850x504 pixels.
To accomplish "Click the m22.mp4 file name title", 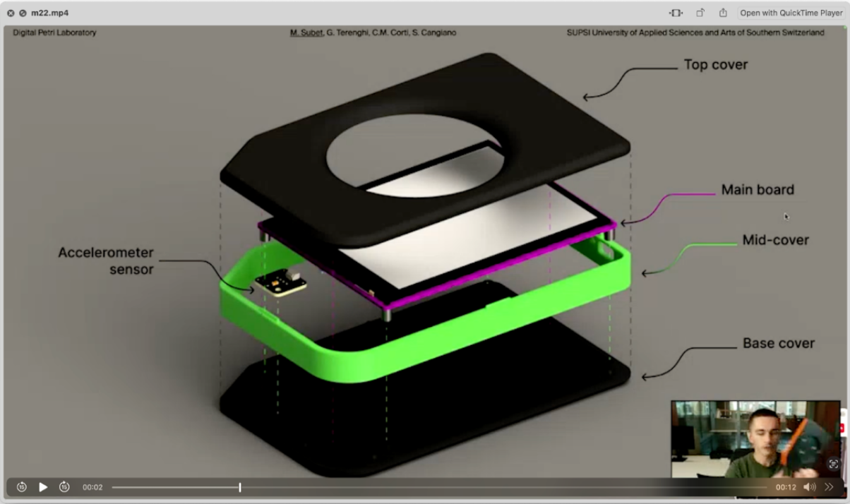I will pyautogui.click(x=49, y=13).
